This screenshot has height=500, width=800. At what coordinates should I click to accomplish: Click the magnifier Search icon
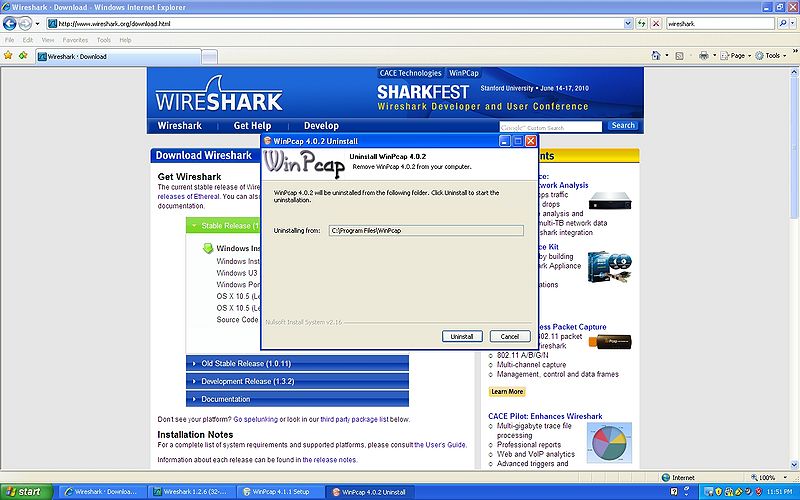click(x=782, y=23)
